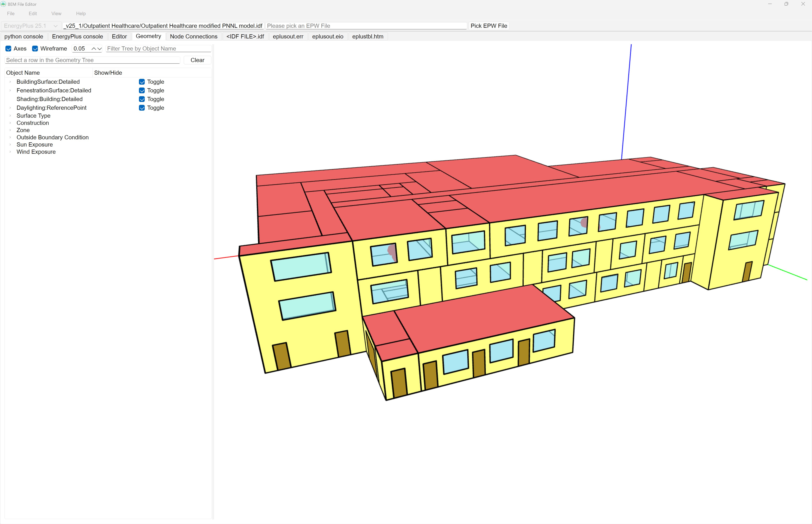
Task: Expand the Surface Type tree node
Action: coord(10,116)
